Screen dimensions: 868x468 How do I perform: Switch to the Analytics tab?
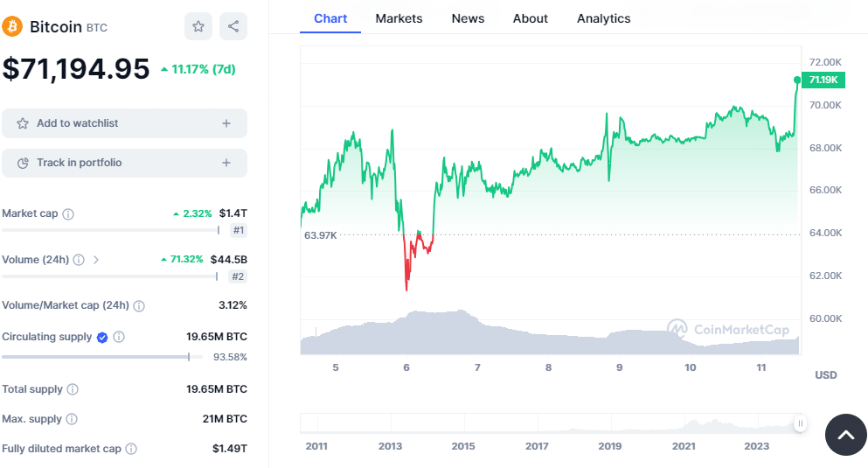(x=603, y=18)
